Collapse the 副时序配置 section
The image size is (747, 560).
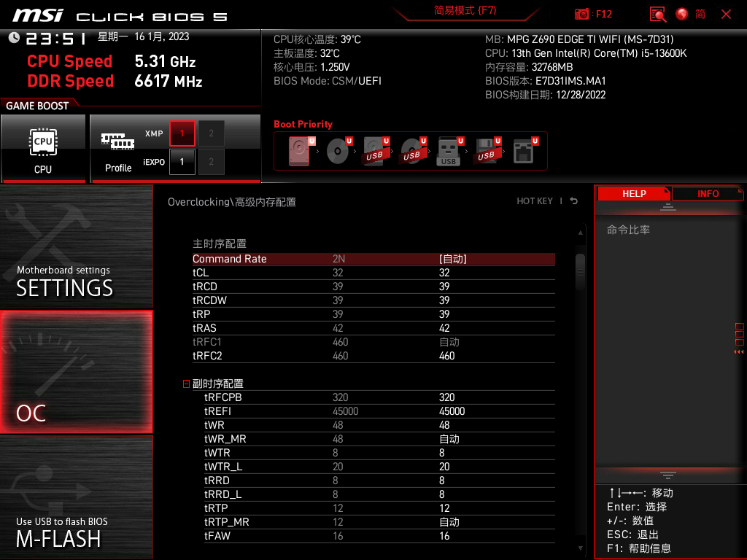pos(186,384)
